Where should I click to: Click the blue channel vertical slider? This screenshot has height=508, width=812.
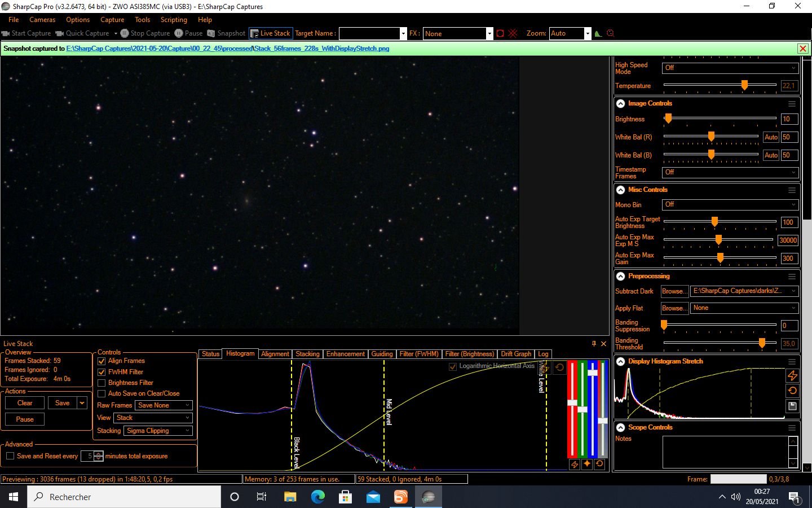[x=592, y=409]
